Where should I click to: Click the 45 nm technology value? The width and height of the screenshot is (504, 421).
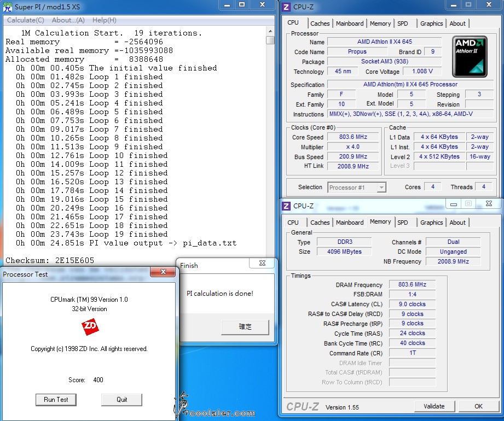tap(343, 71)
